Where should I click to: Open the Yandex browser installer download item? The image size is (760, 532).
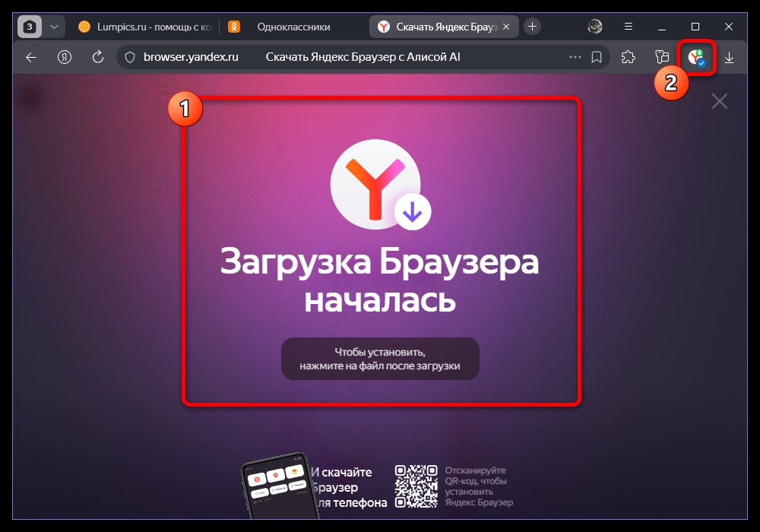pyautogui.click(x=696, y=57)
